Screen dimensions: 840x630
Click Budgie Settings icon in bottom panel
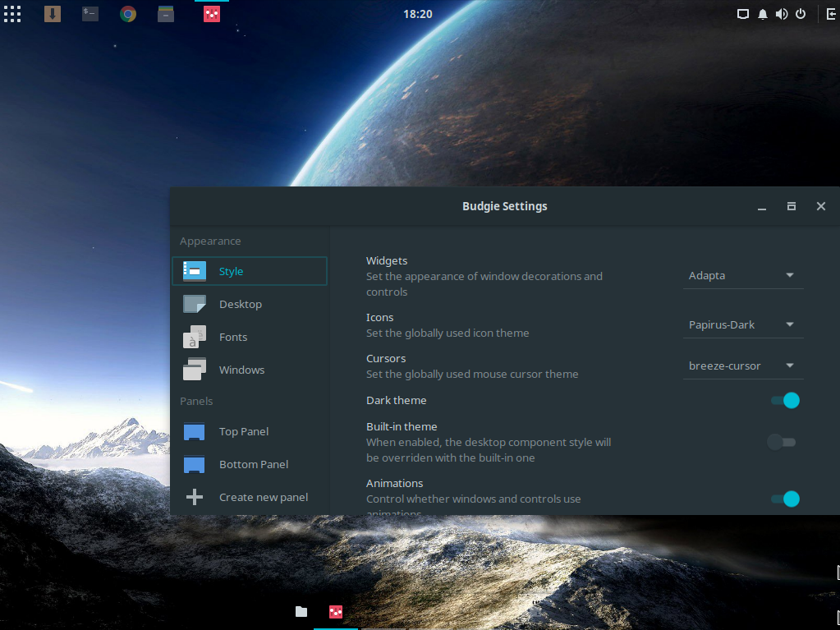click(x=336, y=611)
